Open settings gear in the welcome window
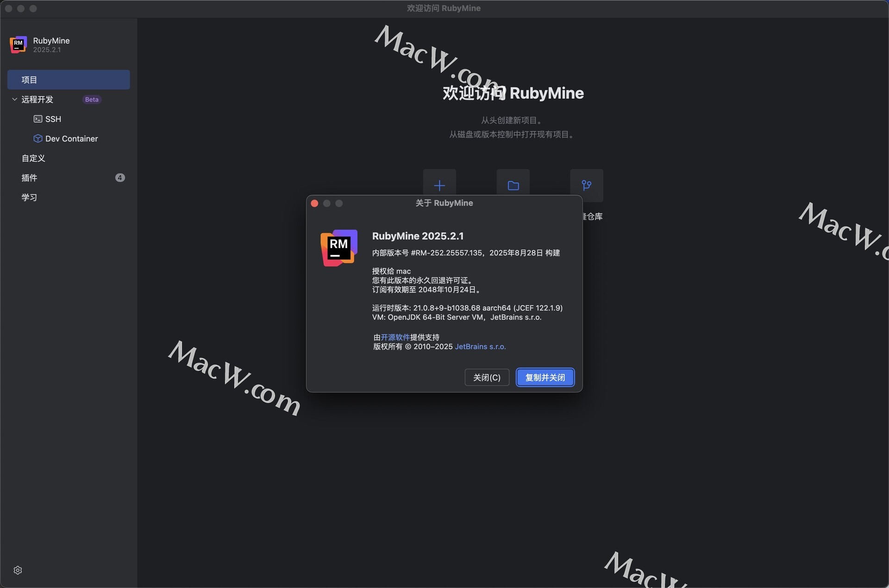This screenshot has height=588, width=889. pos(18,570)
